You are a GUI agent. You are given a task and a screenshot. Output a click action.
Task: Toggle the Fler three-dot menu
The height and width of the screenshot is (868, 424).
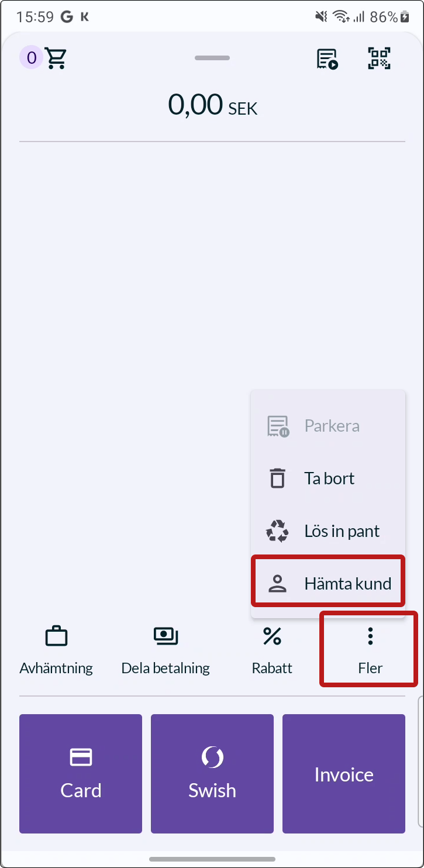click(x=370, y=650)
